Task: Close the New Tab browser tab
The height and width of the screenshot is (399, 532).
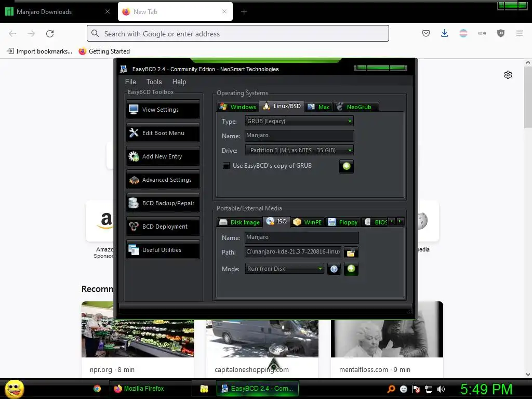Action: pos(224,11)
